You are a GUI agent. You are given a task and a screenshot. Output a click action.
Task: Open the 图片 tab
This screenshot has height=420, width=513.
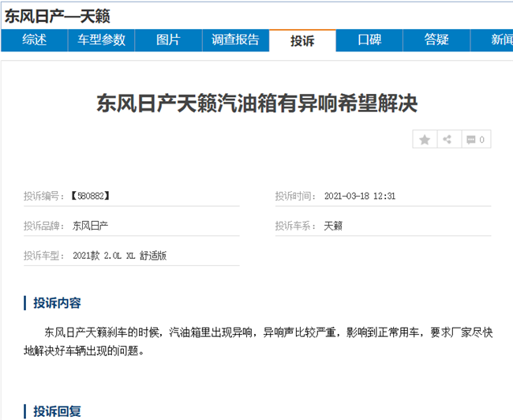[168, 40]
